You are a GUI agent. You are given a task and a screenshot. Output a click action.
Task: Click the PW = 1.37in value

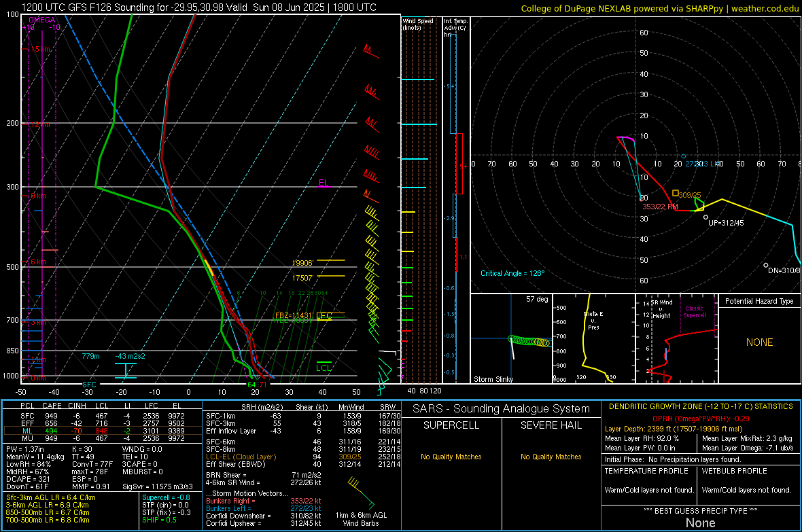pyautogui.click(x=27, y=449)
